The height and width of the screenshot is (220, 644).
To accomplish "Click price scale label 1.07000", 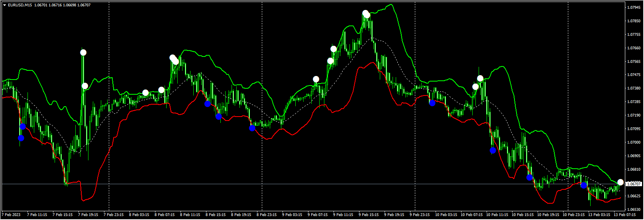I will tap(633, 142).
